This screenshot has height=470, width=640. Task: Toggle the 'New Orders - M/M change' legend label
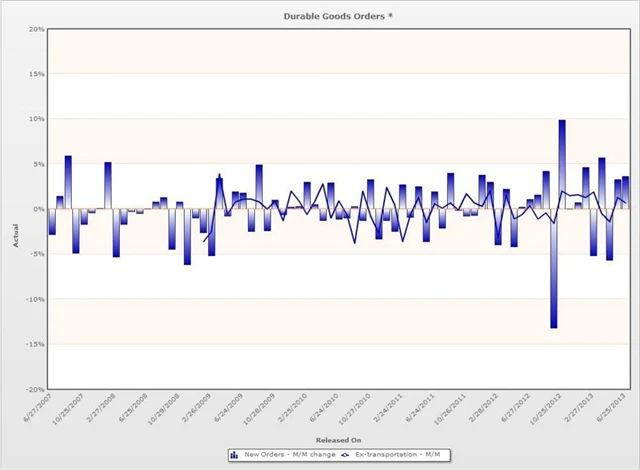point(289,455)
